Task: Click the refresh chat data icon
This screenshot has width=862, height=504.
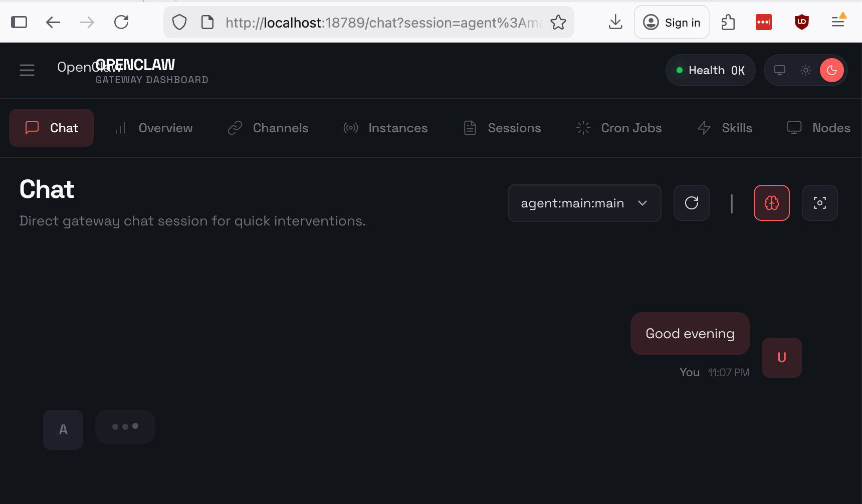Action: 691,203
